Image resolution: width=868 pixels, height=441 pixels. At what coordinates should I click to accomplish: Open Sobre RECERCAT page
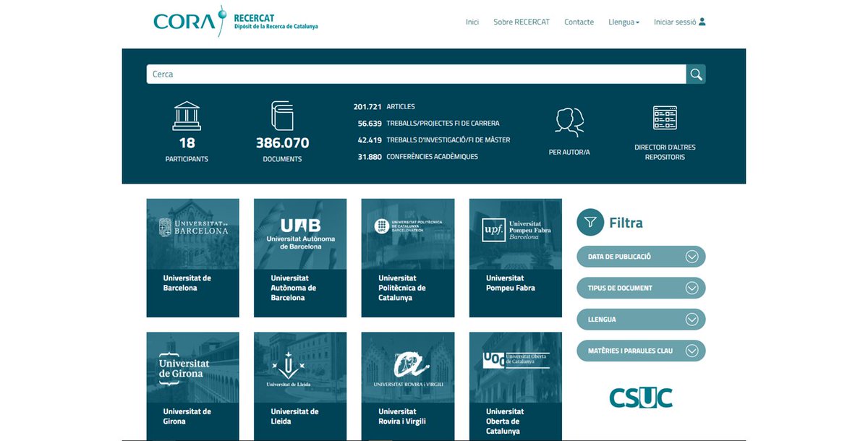(522, 22)
